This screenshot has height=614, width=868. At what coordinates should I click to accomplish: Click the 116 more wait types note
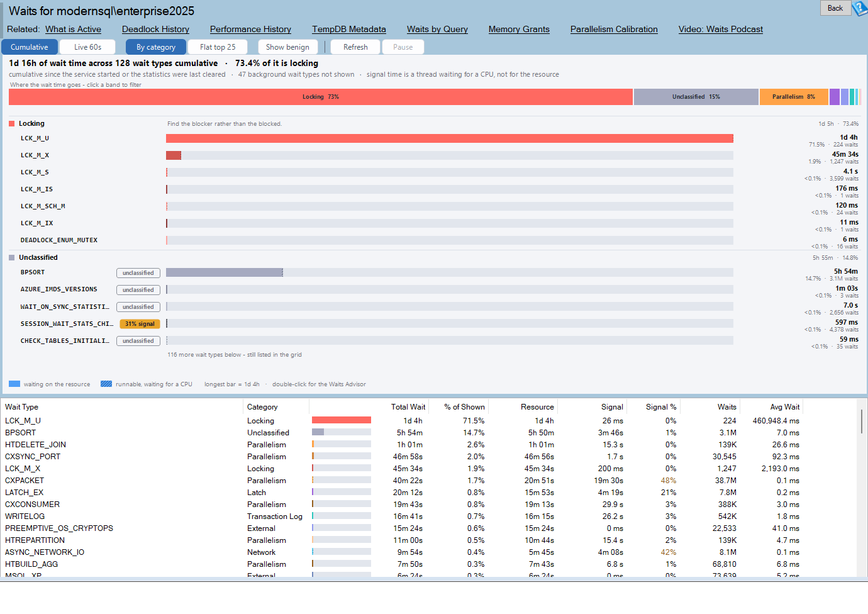click(x=235, y=355)
